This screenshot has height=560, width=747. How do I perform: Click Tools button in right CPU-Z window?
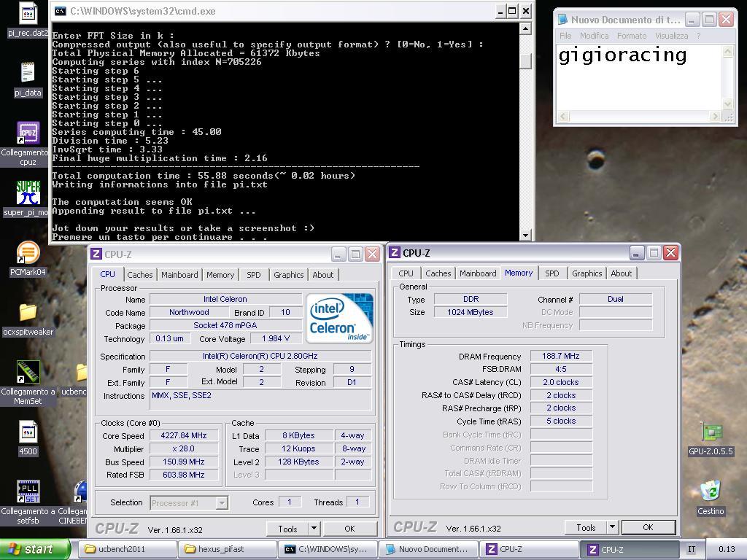tap(586, 528)
